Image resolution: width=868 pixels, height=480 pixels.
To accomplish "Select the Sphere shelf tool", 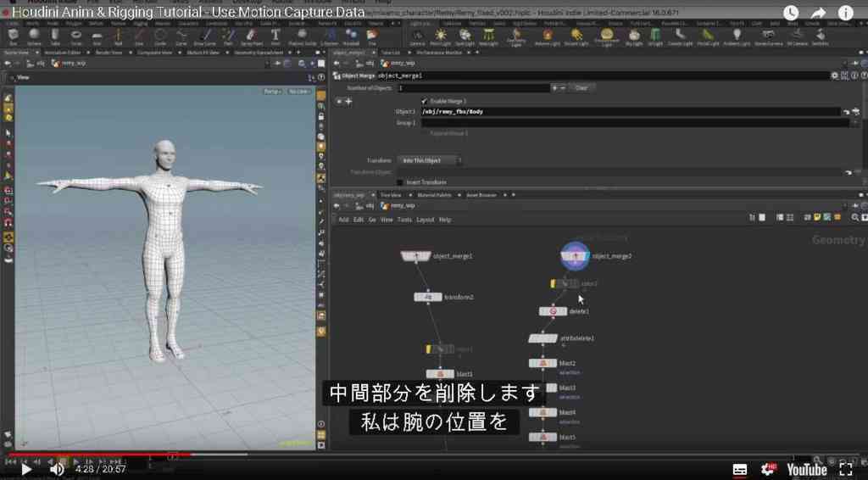I will [x=34, y=36].
